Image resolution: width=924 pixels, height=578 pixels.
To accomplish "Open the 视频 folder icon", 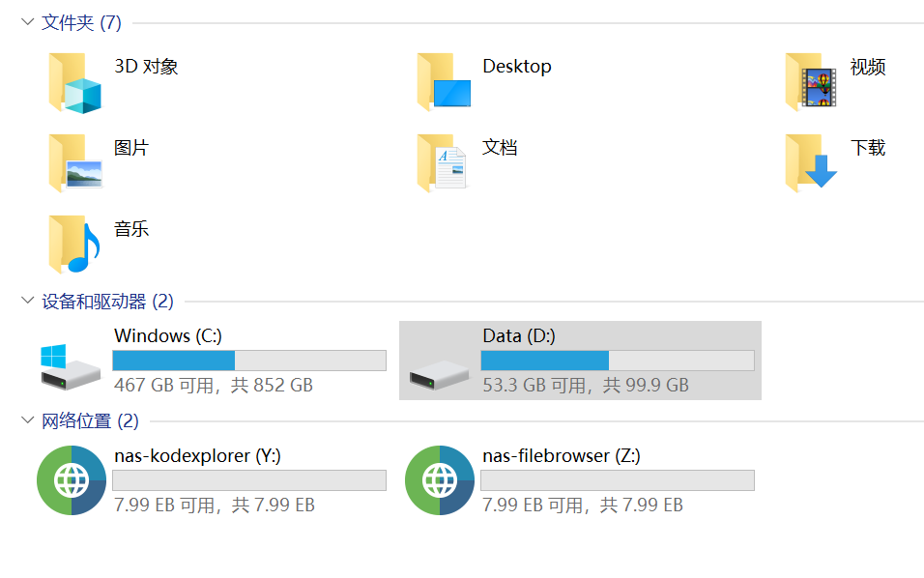I will (x=811, y=82).
